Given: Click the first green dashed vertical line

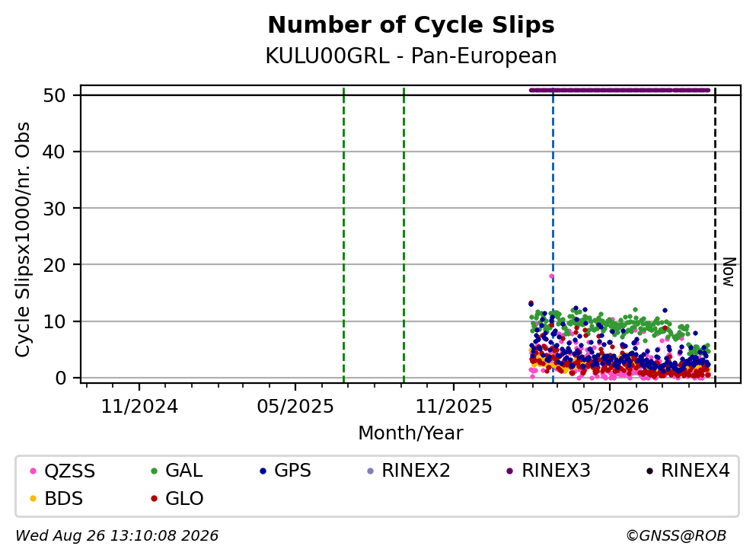Looking at the screenshot, I should pos(344,235).
